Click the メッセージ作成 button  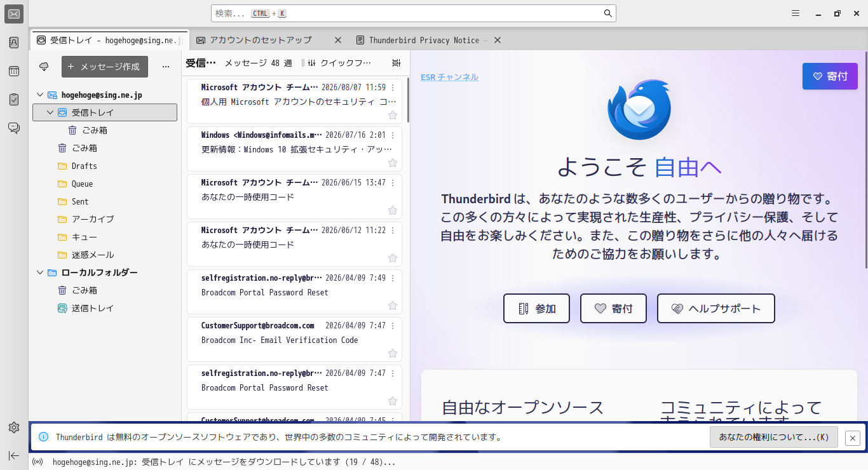point(105,67)
